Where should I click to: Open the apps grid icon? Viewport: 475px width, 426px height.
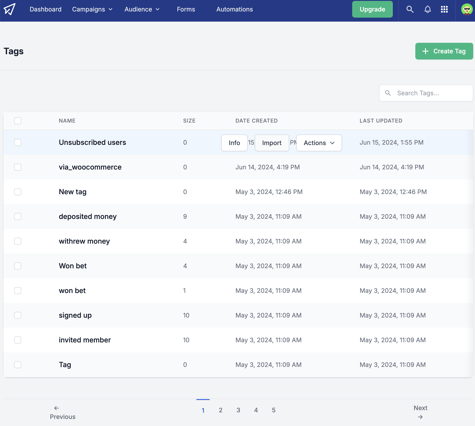coord(444,9)
